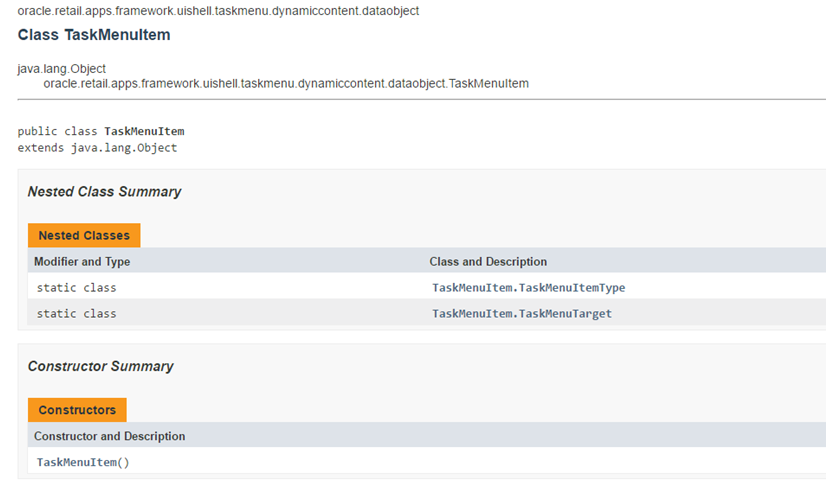Click the horizontal divider below the inheritance tree
This screenshot has width=828, height=488.
(421, 99)
